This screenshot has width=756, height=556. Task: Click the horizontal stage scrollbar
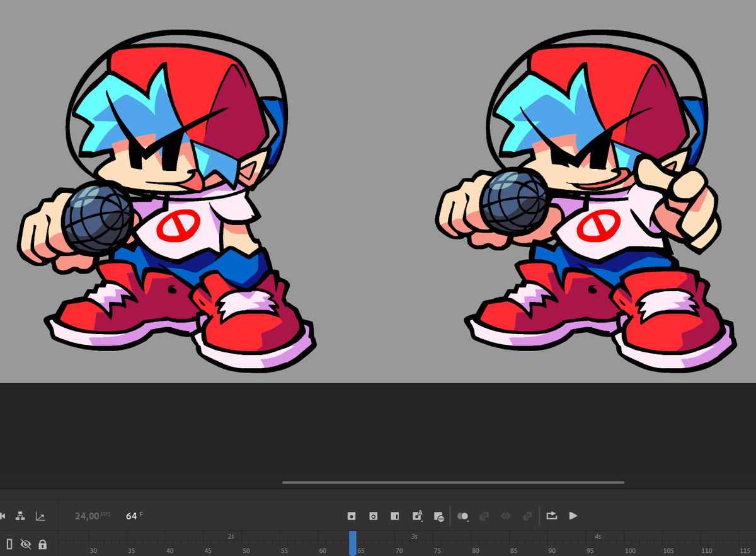coord(454,483)
